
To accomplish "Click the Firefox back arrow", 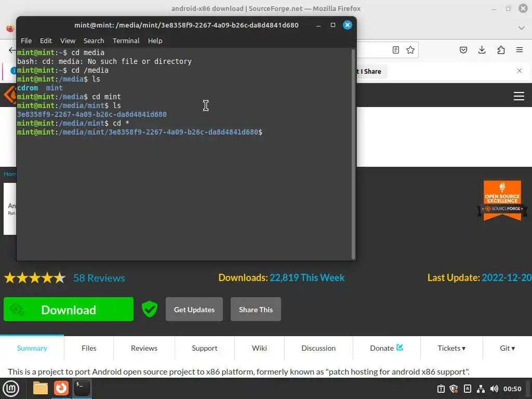I will pyautogui.click(x=12, y=50).
